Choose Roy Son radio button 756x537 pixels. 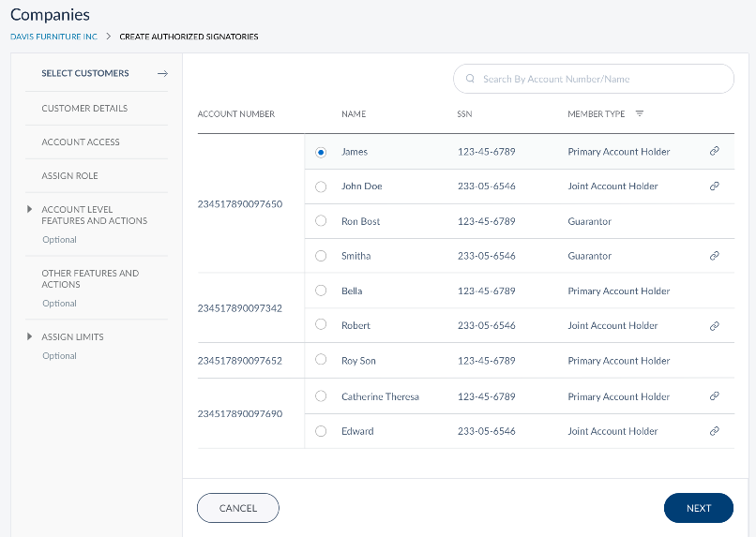(x=321, y=360)
